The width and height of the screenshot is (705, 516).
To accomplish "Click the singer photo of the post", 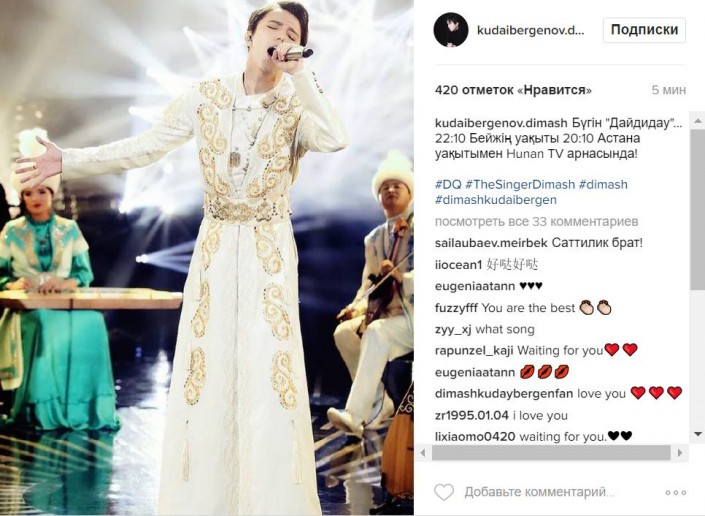I will click(x=206, y=258).
